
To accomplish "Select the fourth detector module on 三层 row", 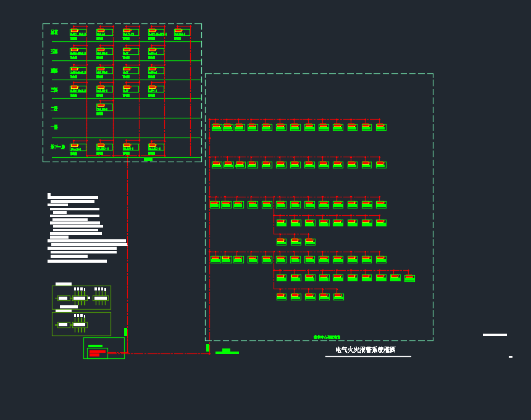I will (x=156, y=89).
